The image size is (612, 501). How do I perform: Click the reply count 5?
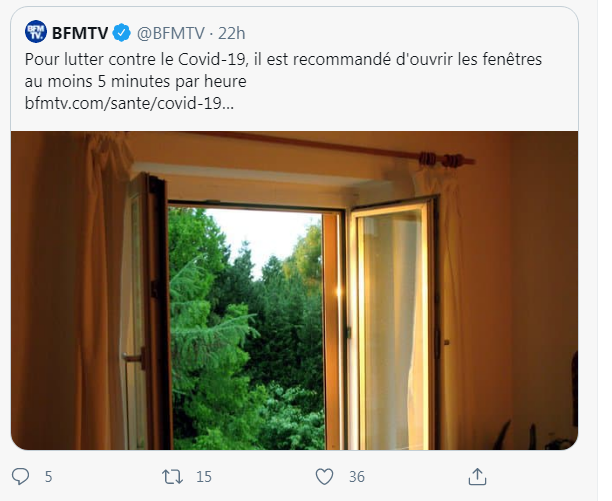[x=48, y=477]
